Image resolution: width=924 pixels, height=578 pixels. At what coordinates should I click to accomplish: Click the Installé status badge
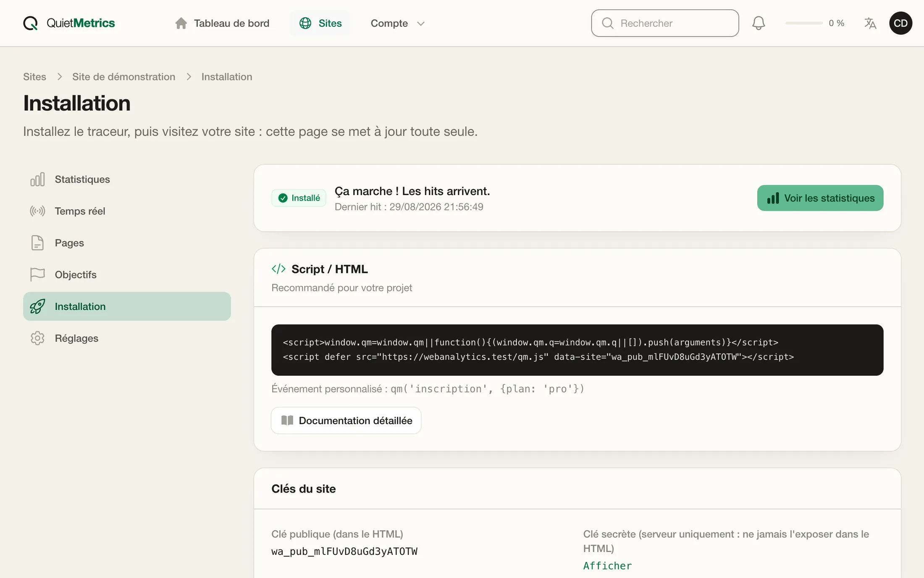point(299,198)
